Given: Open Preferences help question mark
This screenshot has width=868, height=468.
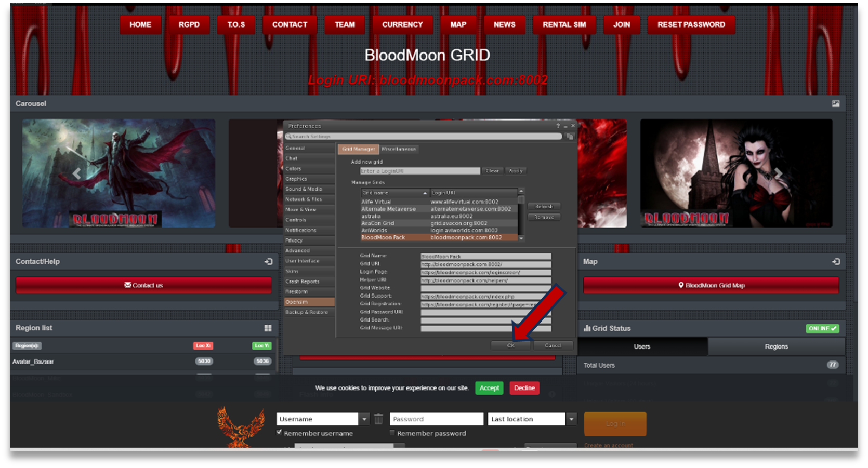Looking at the screenshot, I should coord(558,126).
